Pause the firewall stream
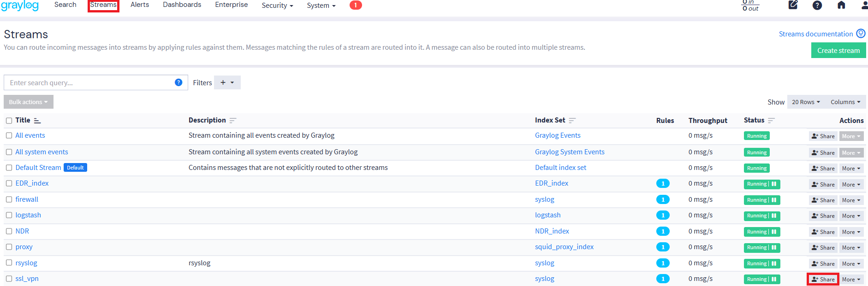868x286 pixels. click(x=774, y=200)
